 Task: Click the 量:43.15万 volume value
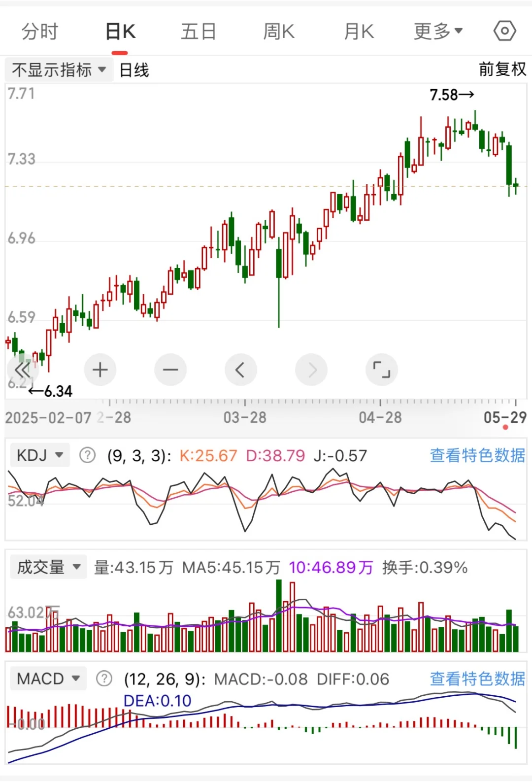point(133,567)
